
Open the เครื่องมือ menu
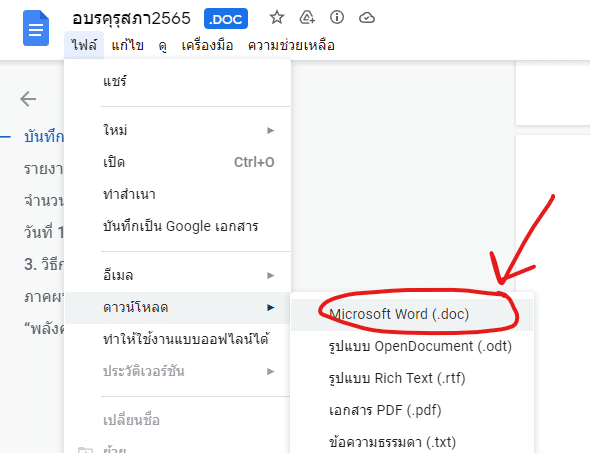point(207,45)
